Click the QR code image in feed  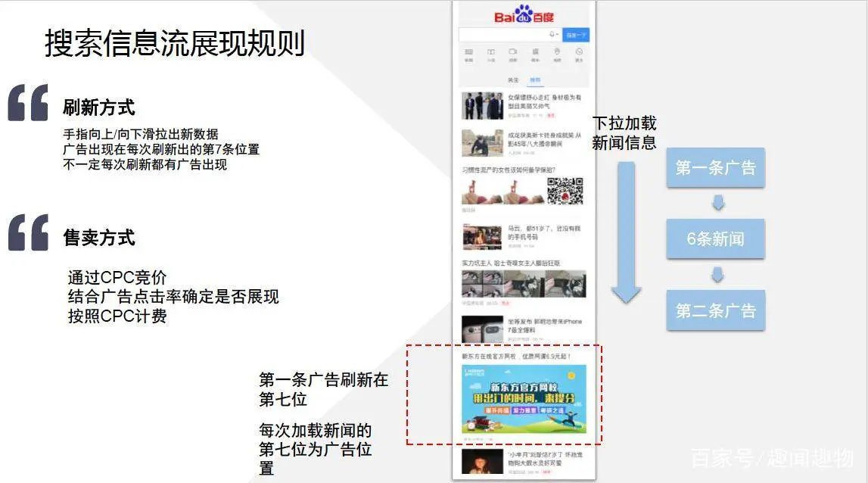coord(565,191)
